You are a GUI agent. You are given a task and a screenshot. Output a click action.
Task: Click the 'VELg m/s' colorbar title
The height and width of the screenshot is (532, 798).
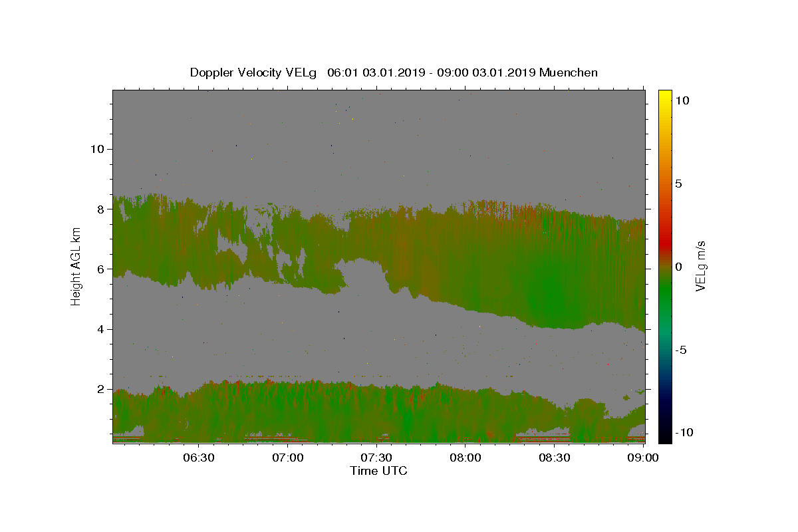pos(700,267)
